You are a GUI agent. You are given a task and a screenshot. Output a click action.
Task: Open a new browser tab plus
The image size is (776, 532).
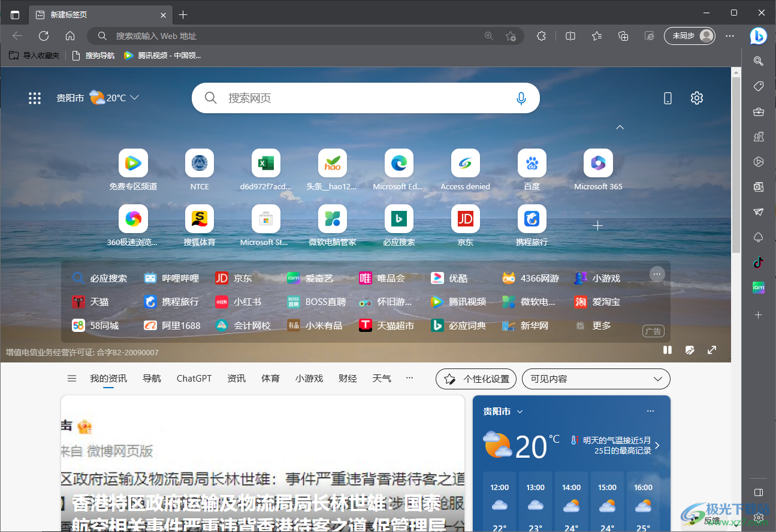point(183,14)
